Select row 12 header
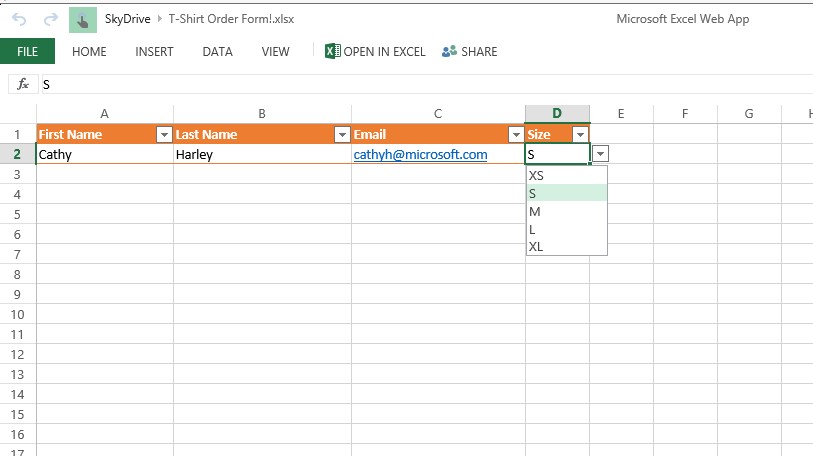Screen dimensions: 813x456 (18, 354)
